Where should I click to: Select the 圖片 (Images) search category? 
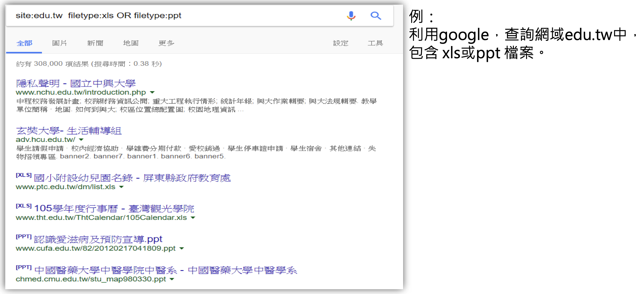pos(59,43)
